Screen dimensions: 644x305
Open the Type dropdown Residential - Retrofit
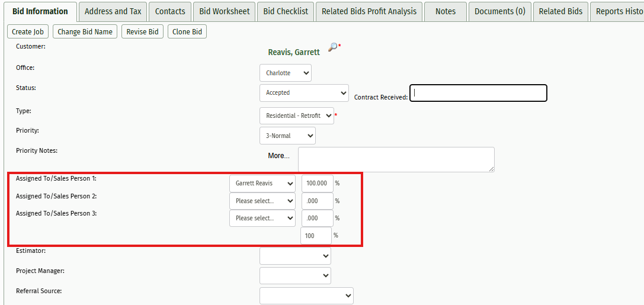coord(296,115)
